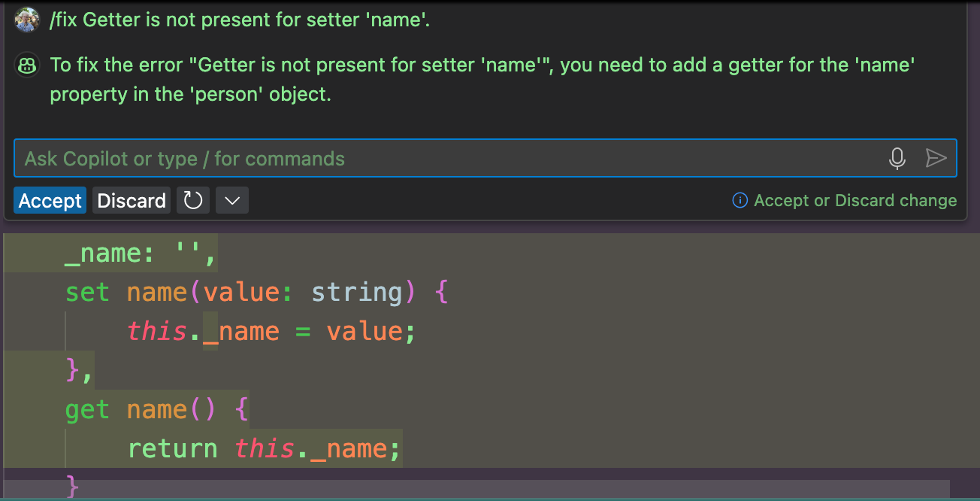
Task: Regenerate the suggestion with the rerun icon
Action: click(x=193, y=201)
